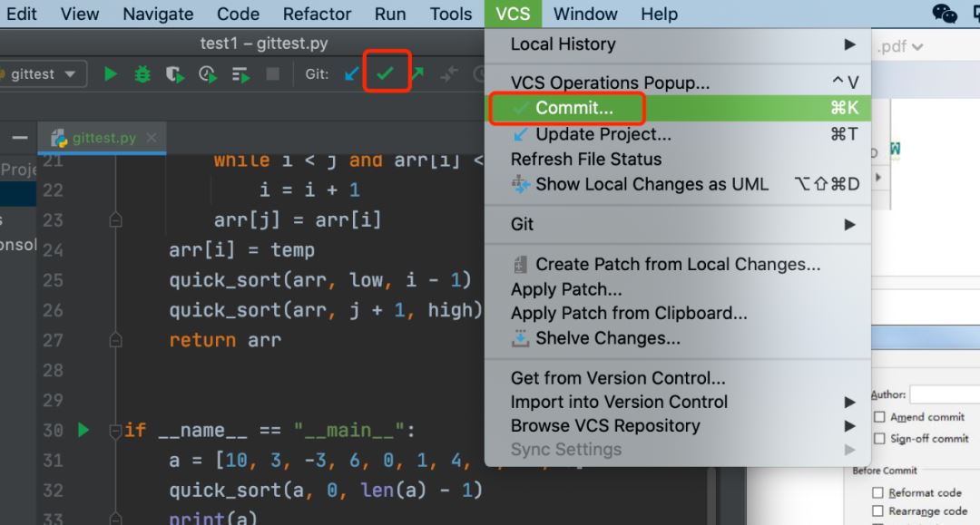Select Apply Patch from Clipboard
Viewport: 980px width, 525px height.
[x=678, y=314]
